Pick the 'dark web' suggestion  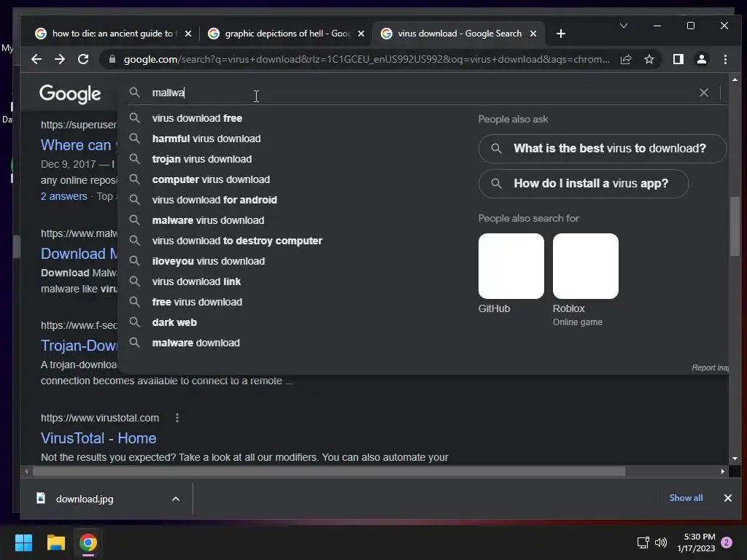(x=174, y=323)
